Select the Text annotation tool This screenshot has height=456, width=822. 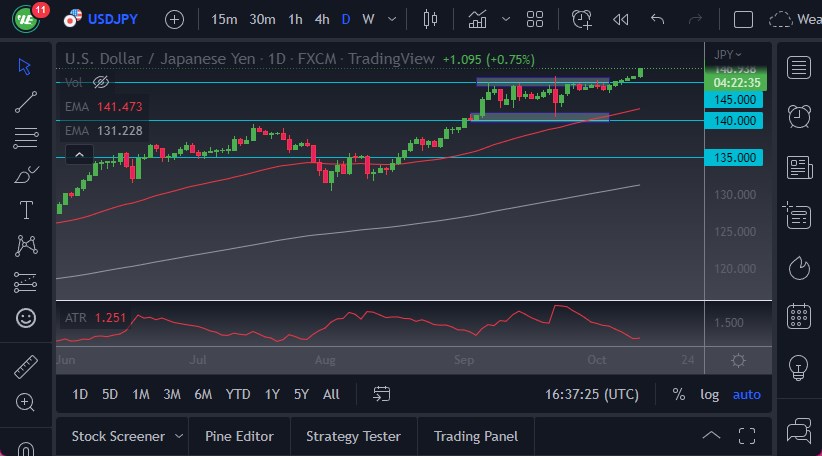26,210
